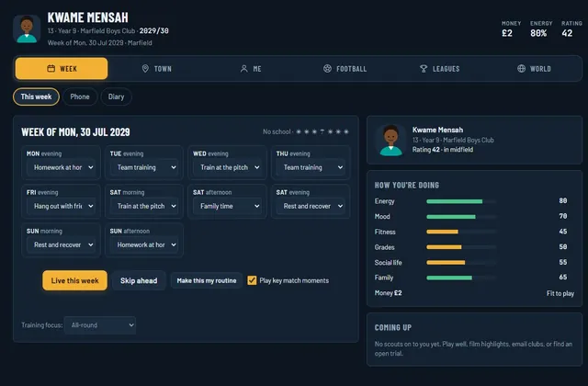The image size is (588, 386).
Task: Open the Diary sub-tab
Action: (x=117, y=96)
